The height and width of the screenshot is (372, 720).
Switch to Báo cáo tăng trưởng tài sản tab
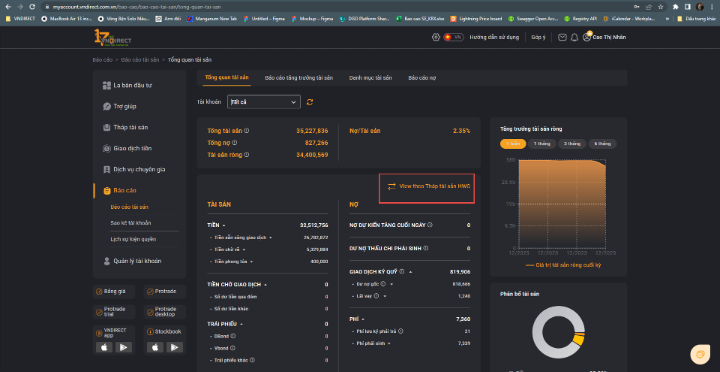click(299, 78)
